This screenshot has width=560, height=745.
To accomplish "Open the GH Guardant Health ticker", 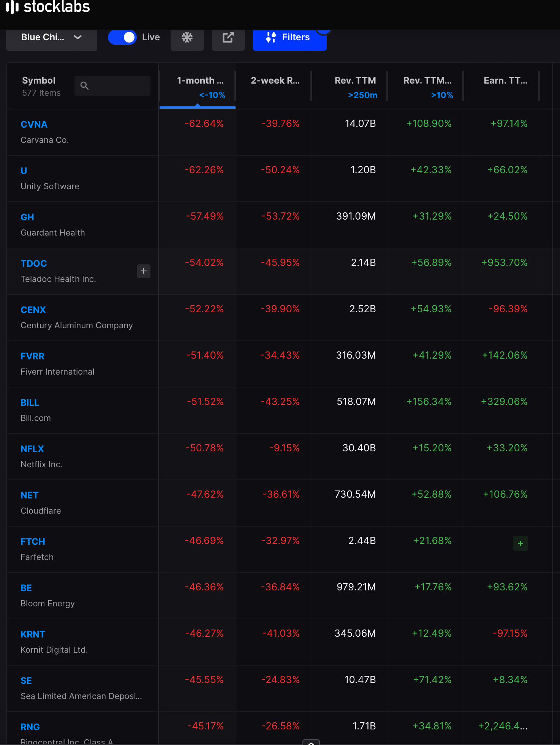I will point(27,217).
